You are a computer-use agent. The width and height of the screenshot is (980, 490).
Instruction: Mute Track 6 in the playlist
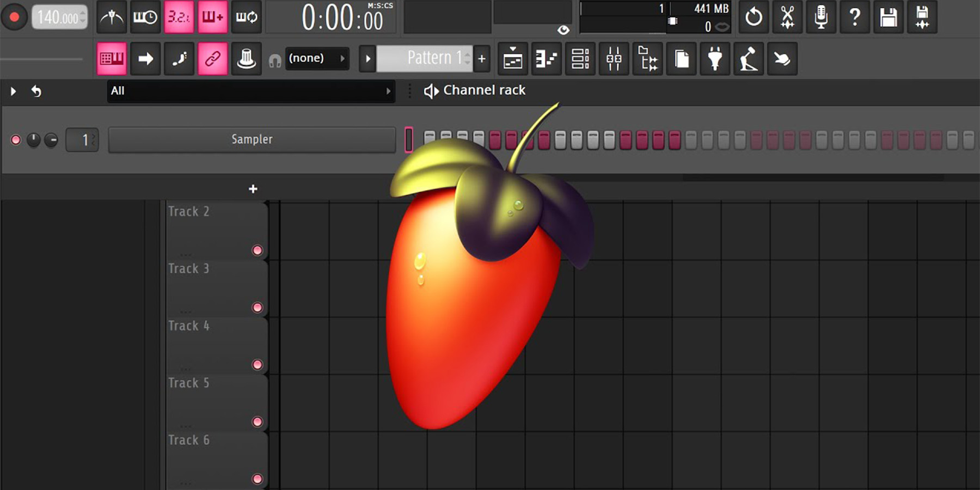click(258, 479)
